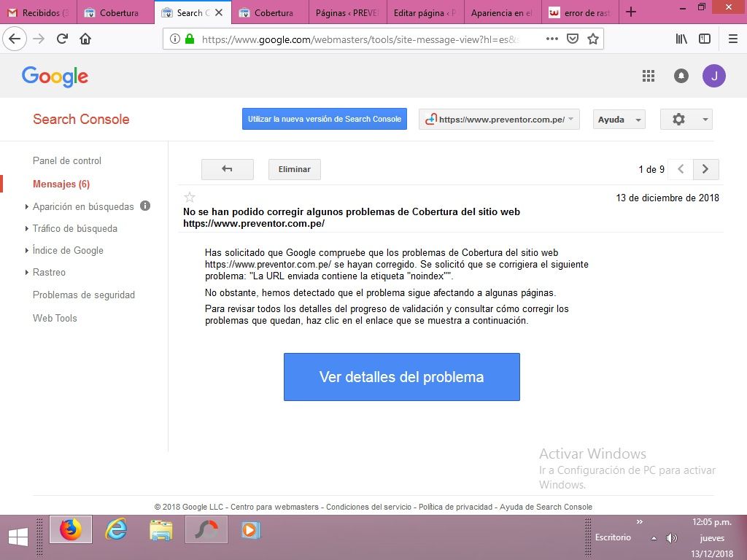
Task: Open media player taskbar icon
Action: [251, 529]
